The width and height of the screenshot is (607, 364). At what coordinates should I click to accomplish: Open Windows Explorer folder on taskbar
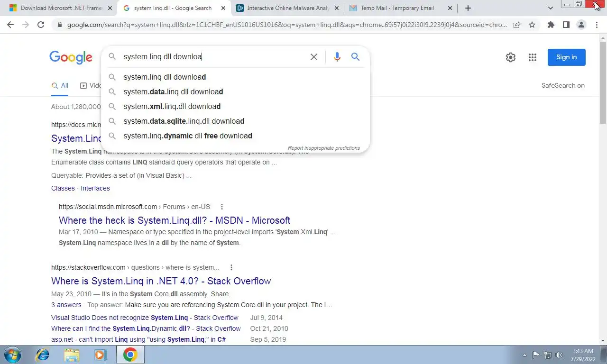[72, 355]
